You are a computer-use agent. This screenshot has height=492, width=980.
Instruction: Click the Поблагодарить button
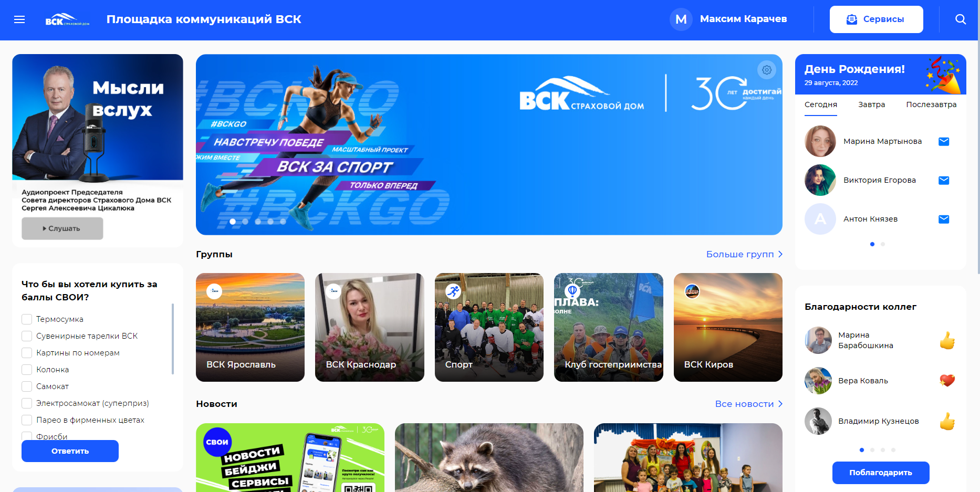click(881, 473)
